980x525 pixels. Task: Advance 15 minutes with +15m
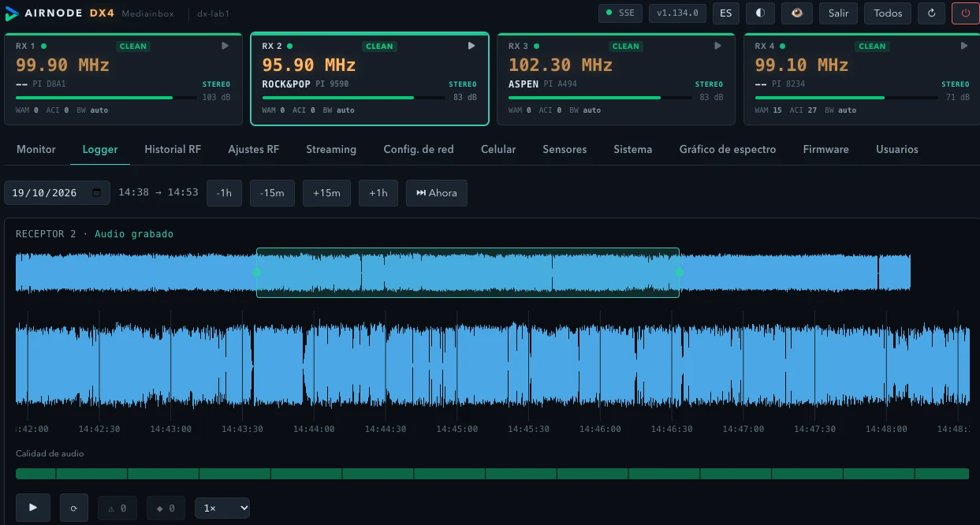click(326, 193)
